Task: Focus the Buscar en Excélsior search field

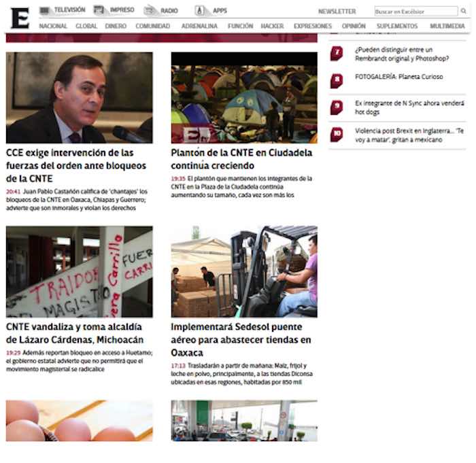Action: pos(416,12)
